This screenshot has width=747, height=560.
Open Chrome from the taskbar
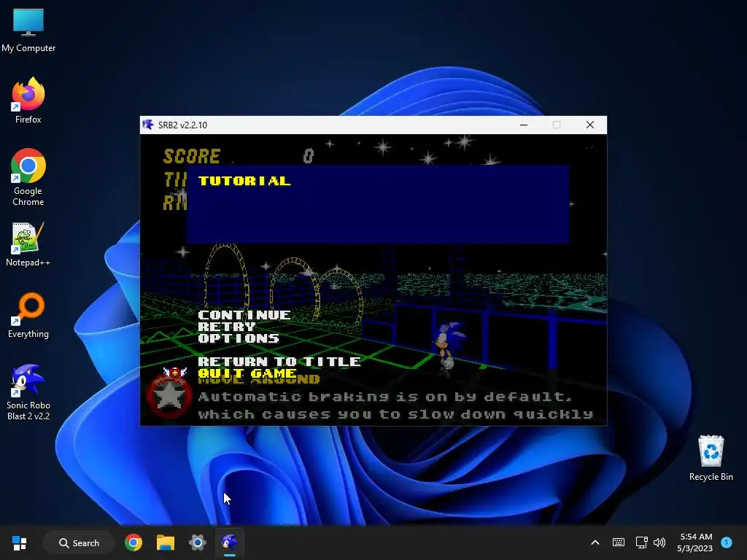[133, 542]
